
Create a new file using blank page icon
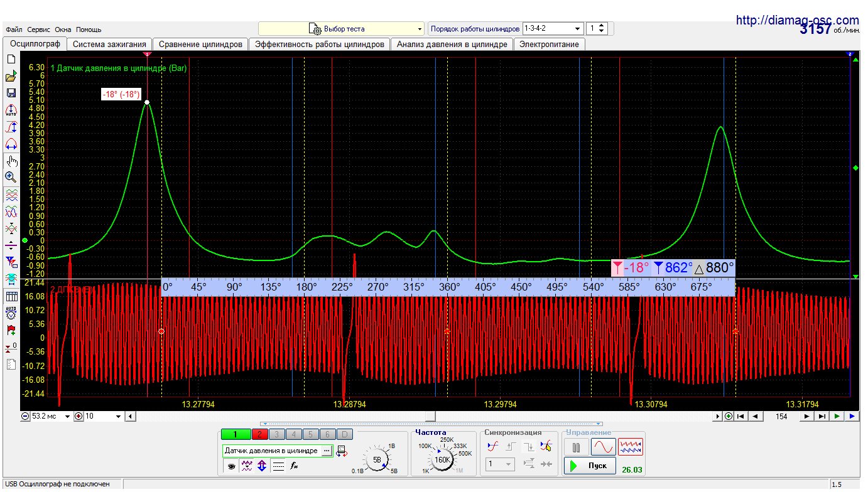[11, 59]
